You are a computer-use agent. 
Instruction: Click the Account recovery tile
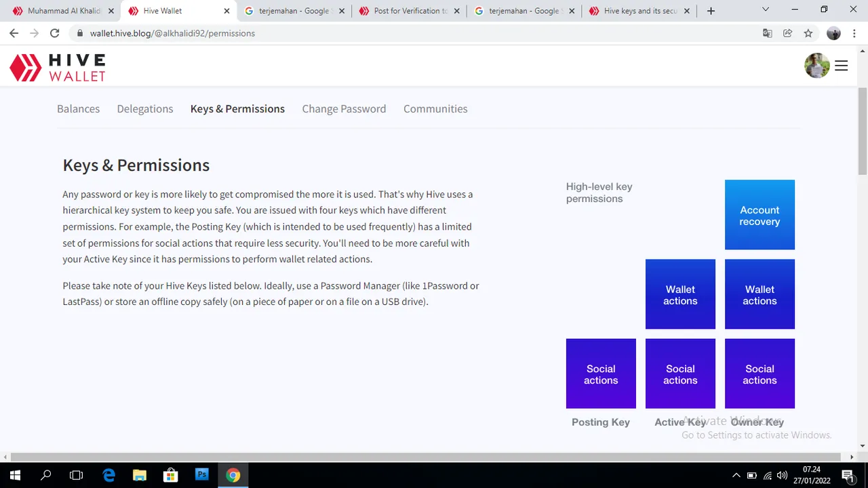pos(759,215)
